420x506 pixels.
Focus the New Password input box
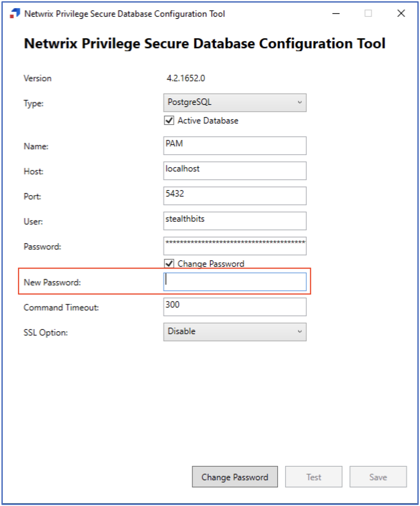click(235, 282)
